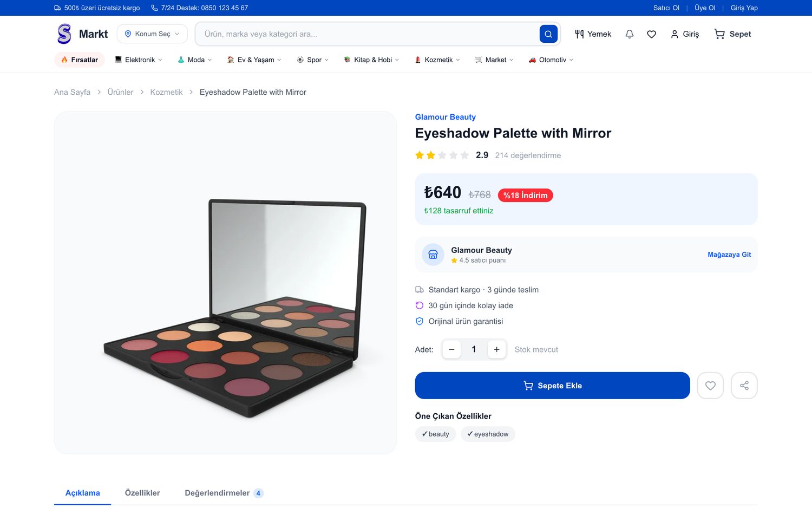This screenshot has width=812, height=508.
Task: Expand the Elektronik category menu
Action: click(139, 60)
